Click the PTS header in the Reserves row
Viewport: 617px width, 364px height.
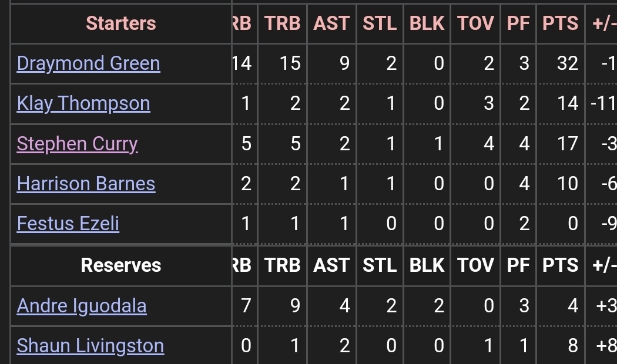(x=560, y=265)
